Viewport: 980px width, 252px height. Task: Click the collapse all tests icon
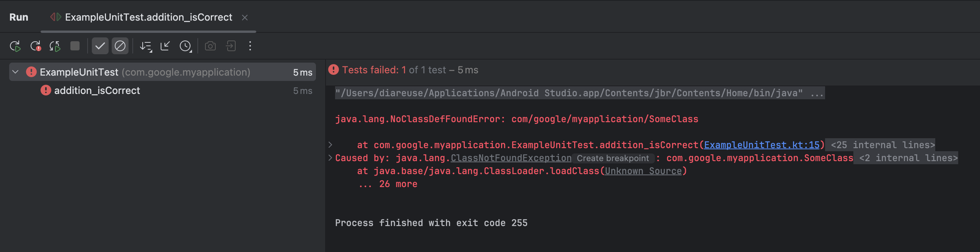point(165,46)
